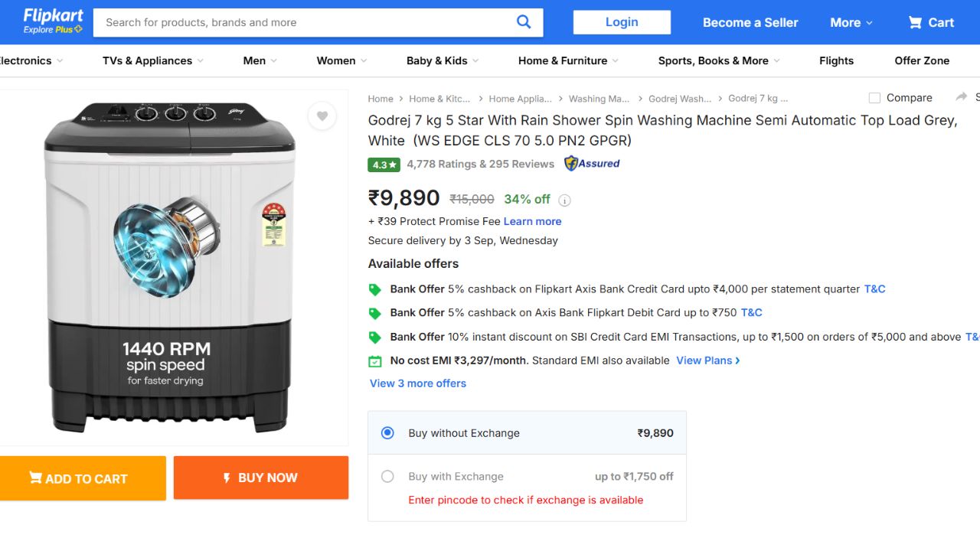This screenshot has height=551, width=980.
Task: Click the green 4.3 star rating badge
Action: click(x=384, y=165)
